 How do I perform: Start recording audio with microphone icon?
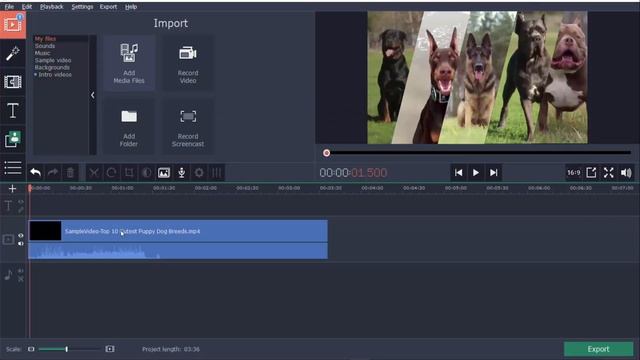(182, 173)
